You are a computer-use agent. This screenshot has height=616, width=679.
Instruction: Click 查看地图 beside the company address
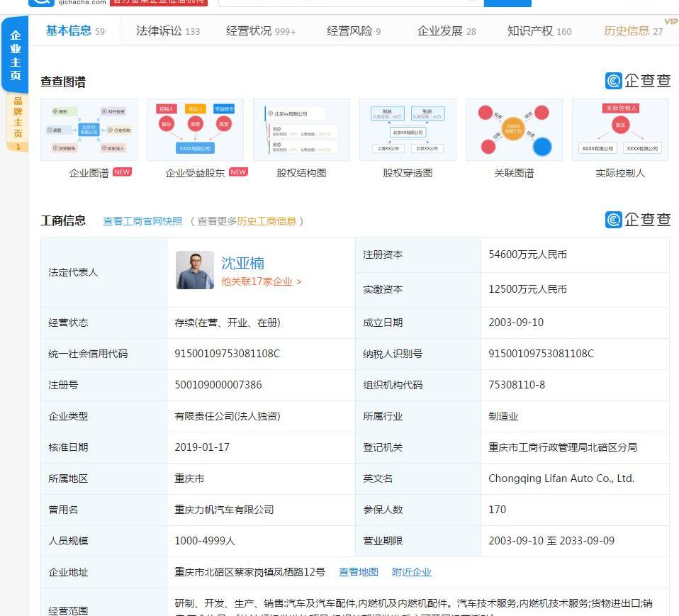coord(358,572)
